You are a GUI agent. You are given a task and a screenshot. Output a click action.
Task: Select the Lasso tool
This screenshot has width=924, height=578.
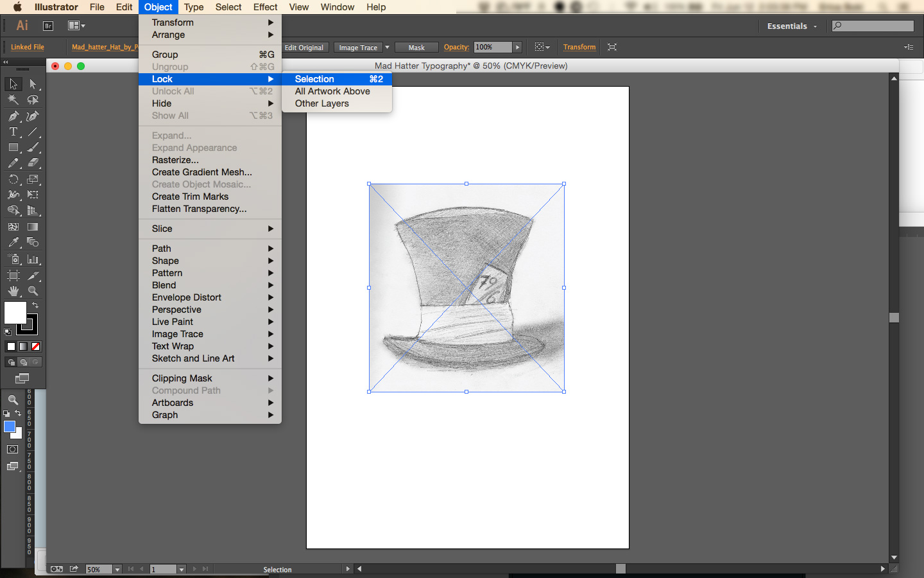(x=33, y=100)
